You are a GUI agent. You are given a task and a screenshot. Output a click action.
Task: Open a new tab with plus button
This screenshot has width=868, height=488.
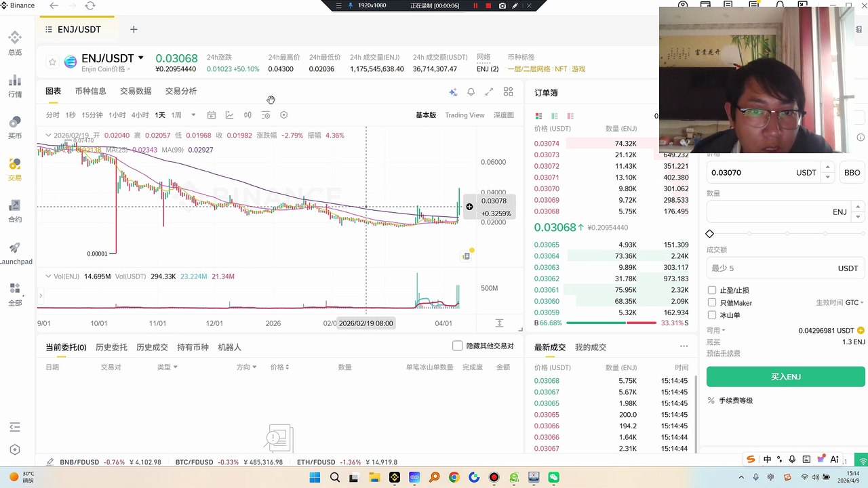pyautogui.click(x=134, y=29)
